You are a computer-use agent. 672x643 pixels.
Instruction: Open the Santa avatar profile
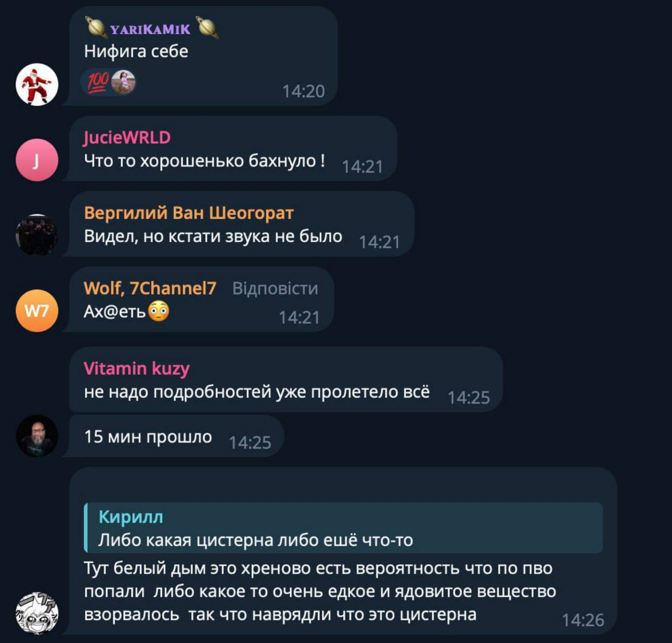click(37, 85)
